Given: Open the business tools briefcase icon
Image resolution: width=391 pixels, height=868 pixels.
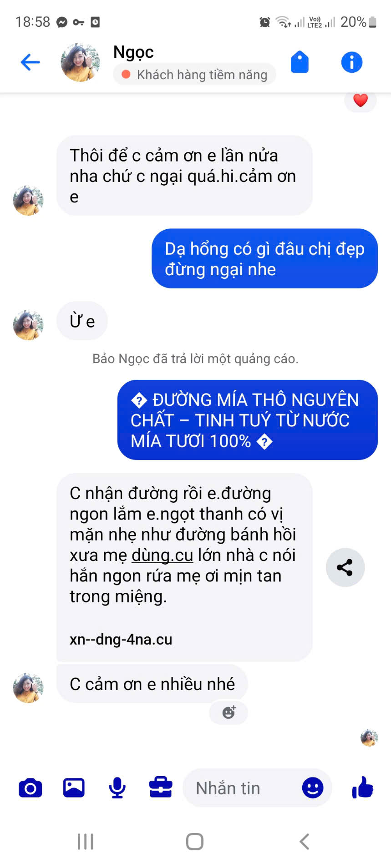Looking at the screenshot, I should click(x=161, y=787).
